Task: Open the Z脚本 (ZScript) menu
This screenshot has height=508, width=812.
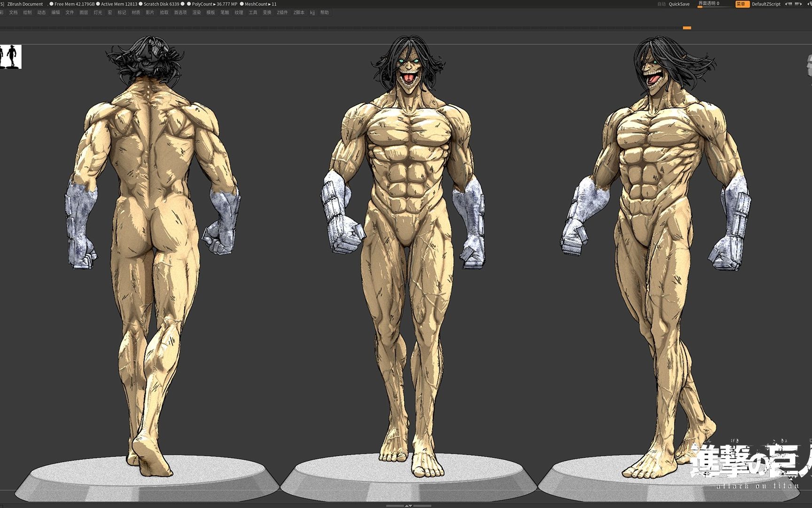Action: click(299, 13)
